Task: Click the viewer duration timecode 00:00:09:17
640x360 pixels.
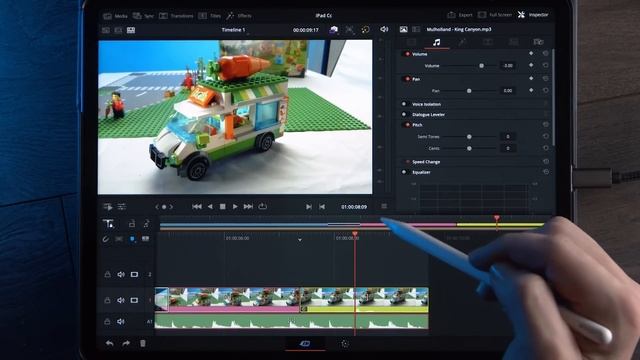Action: pyautogui.click(x=306, y=30)
